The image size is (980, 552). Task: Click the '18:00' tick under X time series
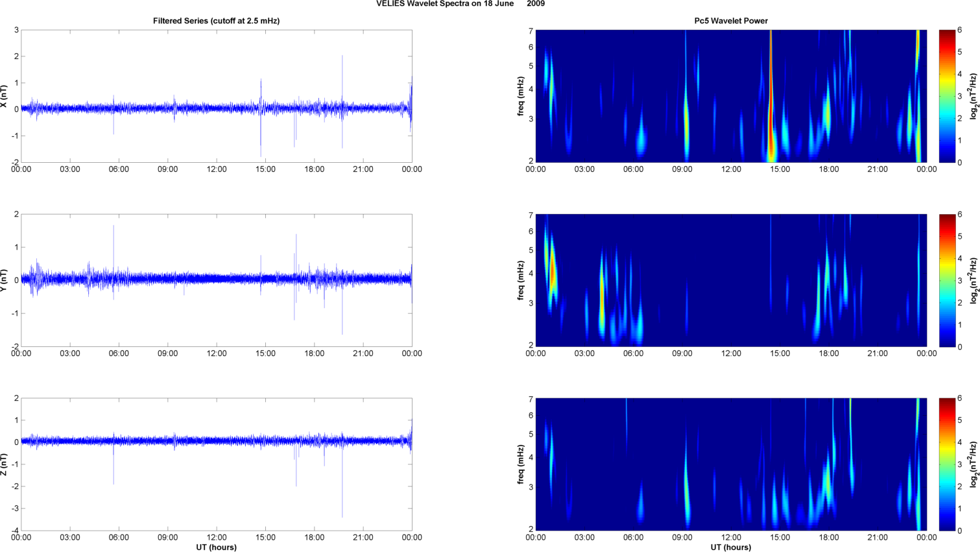[315, 169]
